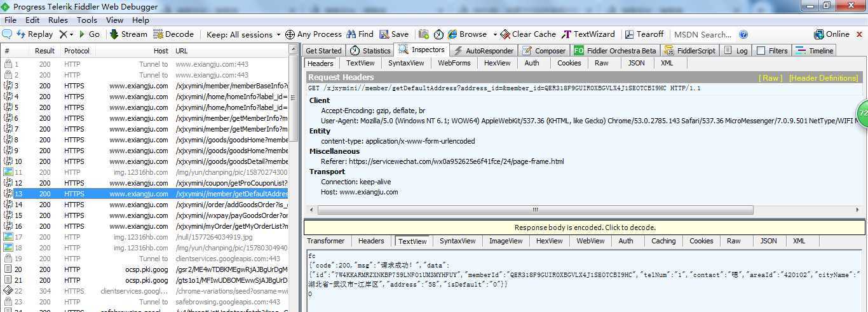This screenshot has height=312, width=868.
Task: Switch to the Log tab
Action: tap(736, 51)
